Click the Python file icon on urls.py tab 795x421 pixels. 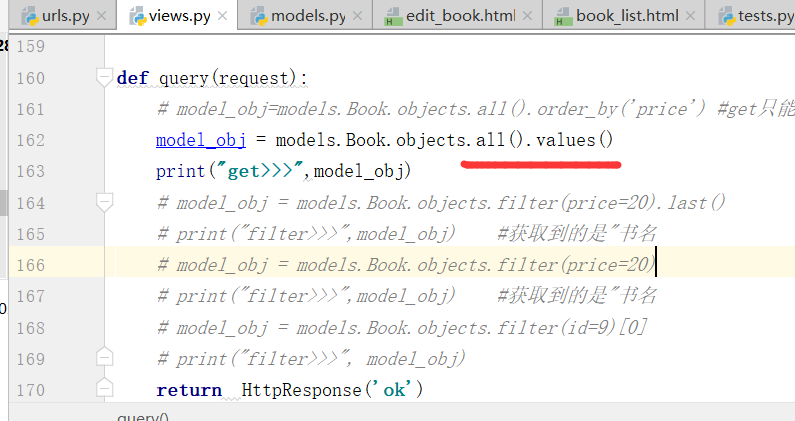click(x=30, y=16)
